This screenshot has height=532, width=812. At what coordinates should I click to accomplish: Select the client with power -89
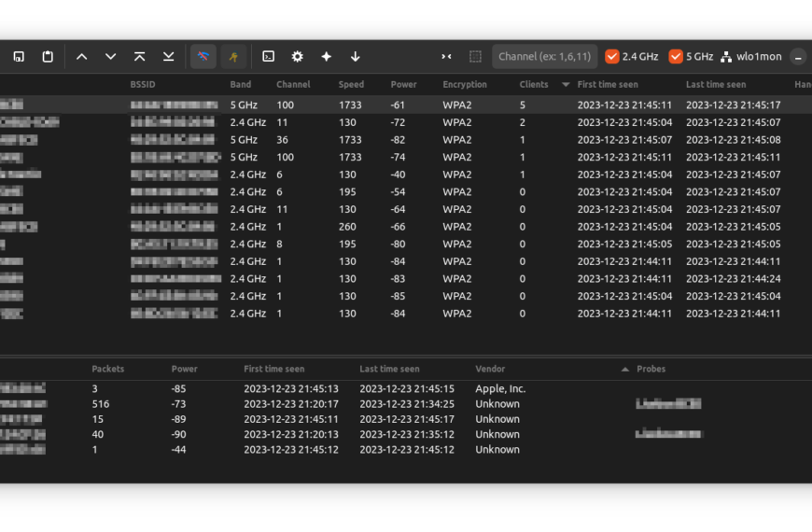(x=406, y=419)
